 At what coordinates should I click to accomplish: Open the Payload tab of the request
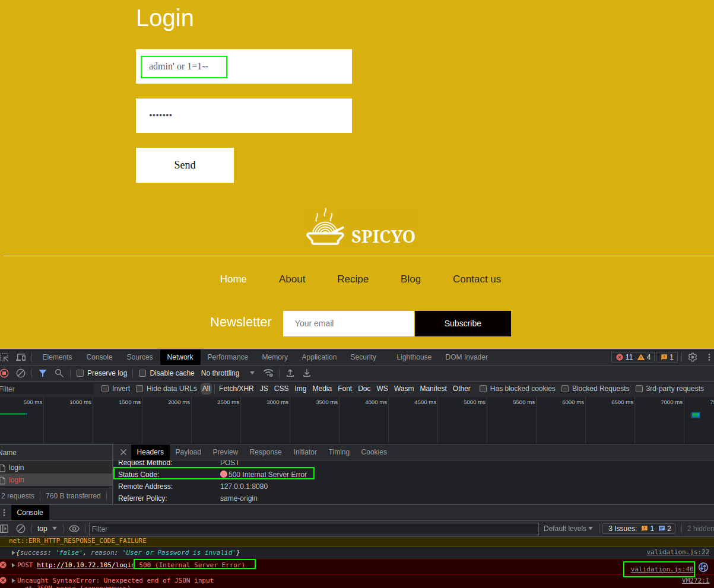188,452
